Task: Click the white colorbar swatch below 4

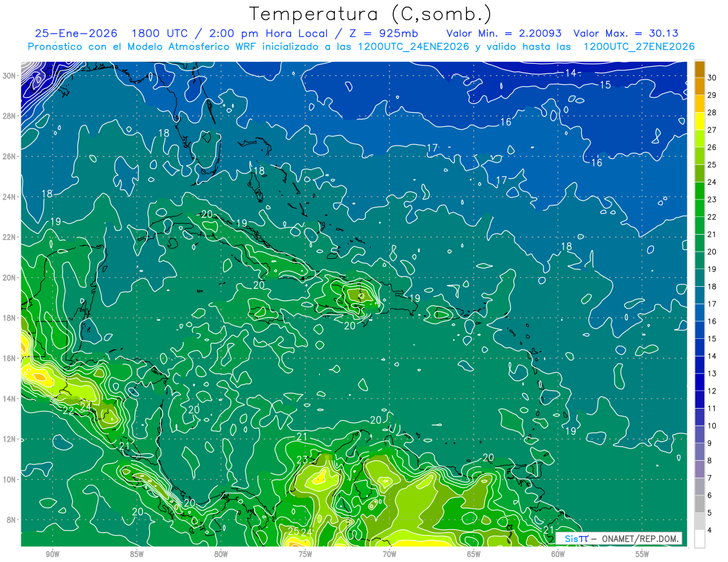Action: pyautogui.click(x=700, y=539)
